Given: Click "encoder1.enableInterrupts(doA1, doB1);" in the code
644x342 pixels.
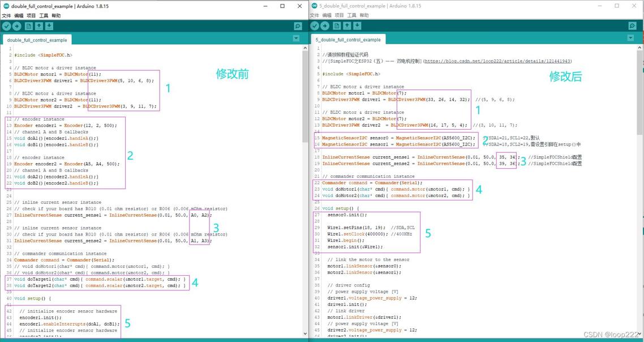Looking at the screenshot, I should 70,324.
